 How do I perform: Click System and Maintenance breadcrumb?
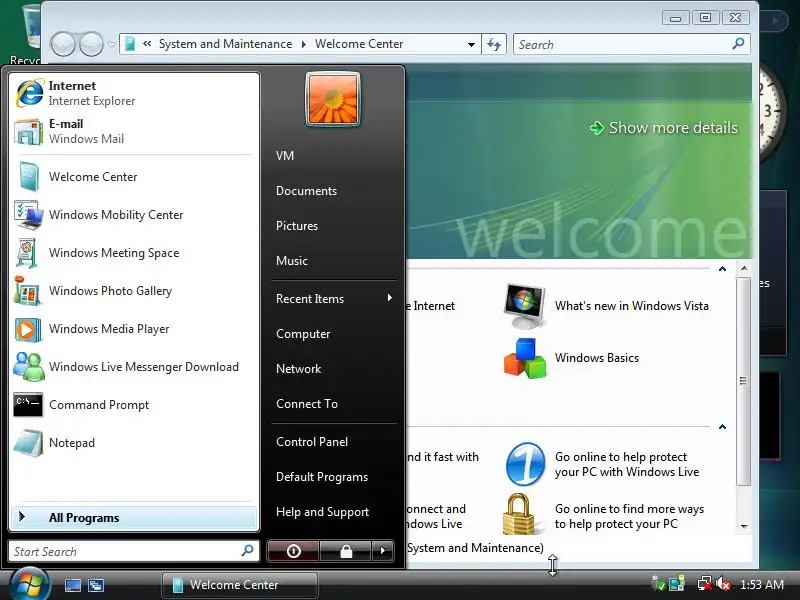pos(226,44)
